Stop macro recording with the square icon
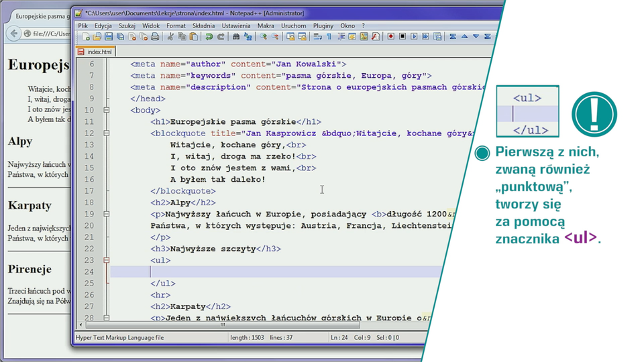This screenshot has height=362, width=644. click(402, 36)
